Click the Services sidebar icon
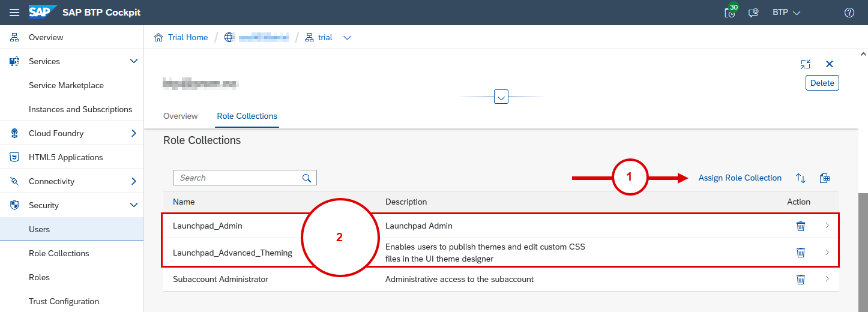Screen dimensions: 868x312 coord(14,61)
